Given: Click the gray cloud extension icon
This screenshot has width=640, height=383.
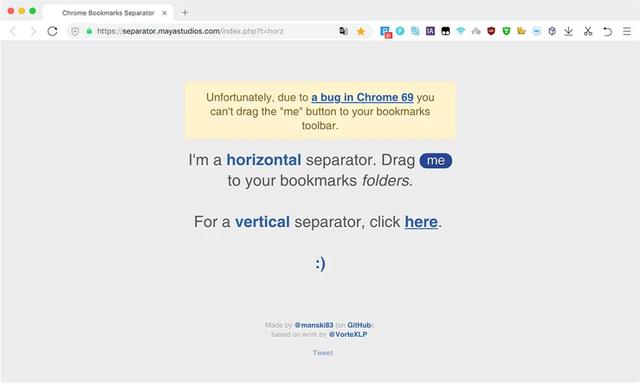Looking at the screenshot, I should (476, 31).
